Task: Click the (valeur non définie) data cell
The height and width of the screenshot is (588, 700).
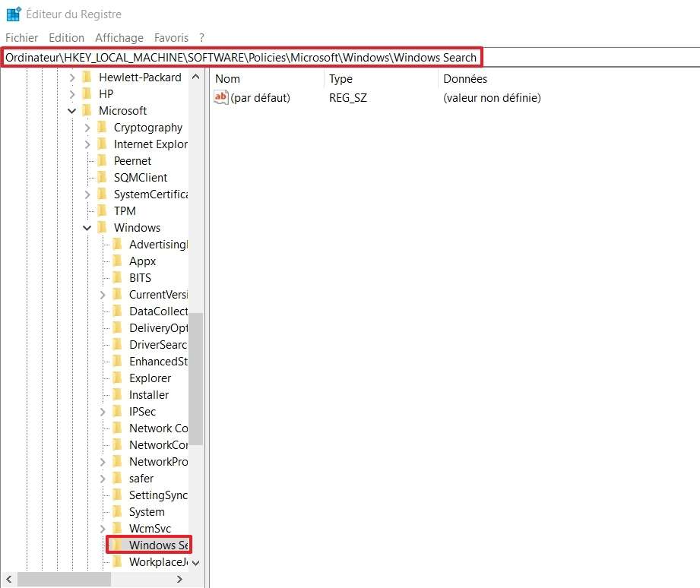Action: point(492,98)
